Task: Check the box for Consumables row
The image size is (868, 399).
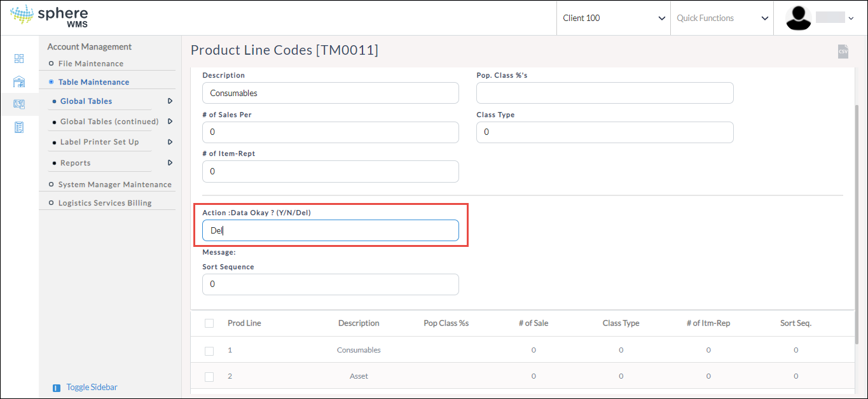Action: tap(209, 351)
